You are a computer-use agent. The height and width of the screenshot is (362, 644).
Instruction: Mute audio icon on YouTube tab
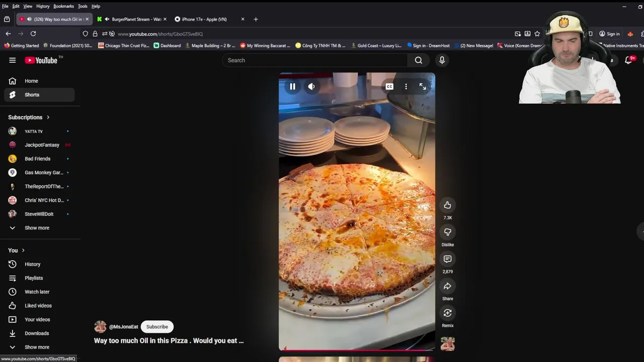point(29,19)
